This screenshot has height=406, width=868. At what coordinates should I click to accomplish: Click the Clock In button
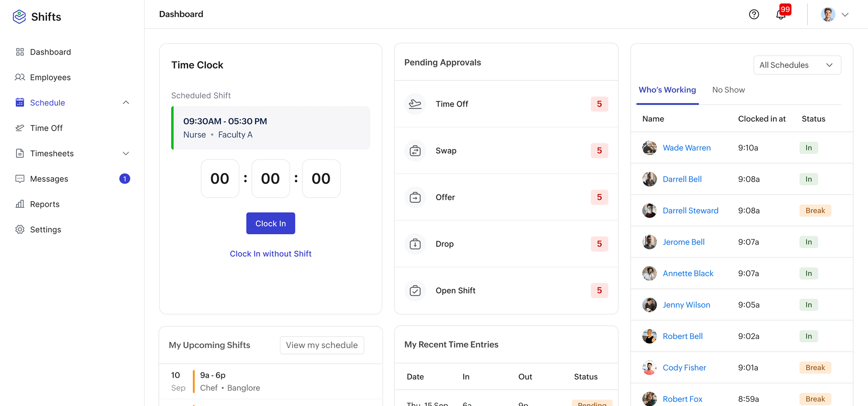tap(271, 223)
